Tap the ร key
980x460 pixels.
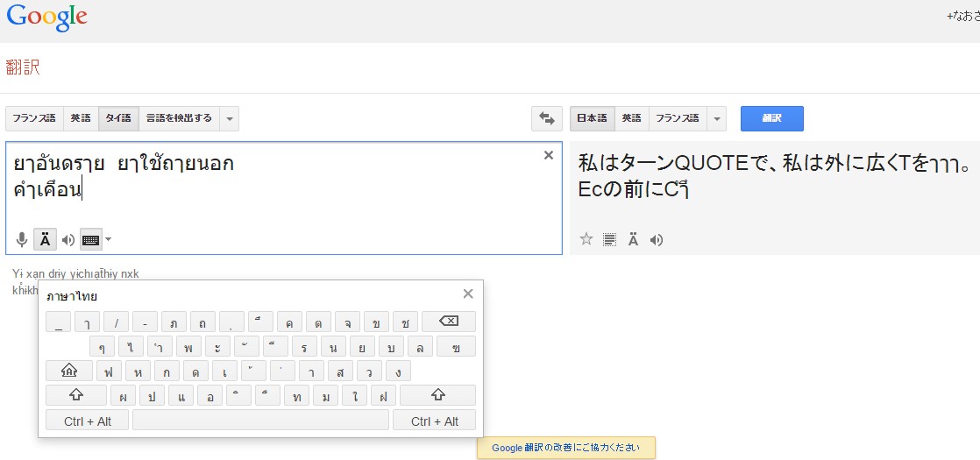(304, 346)
